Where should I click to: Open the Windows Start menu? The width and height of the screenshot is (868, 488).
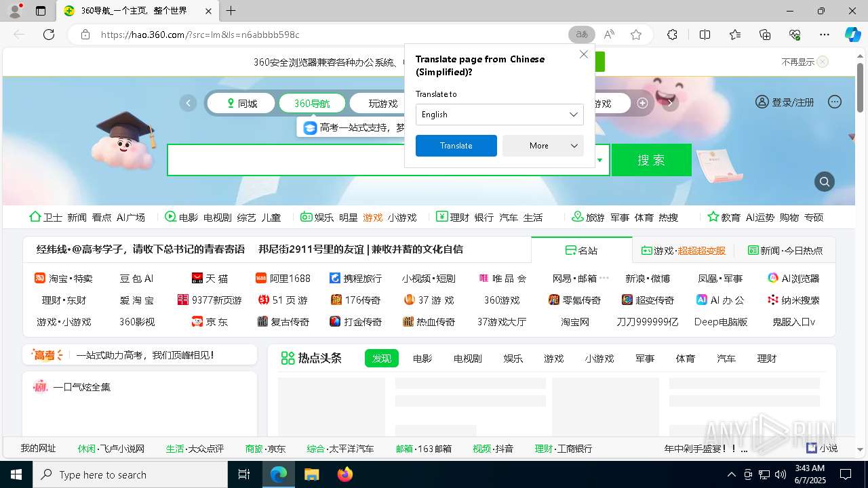click(x=16, y=474)
